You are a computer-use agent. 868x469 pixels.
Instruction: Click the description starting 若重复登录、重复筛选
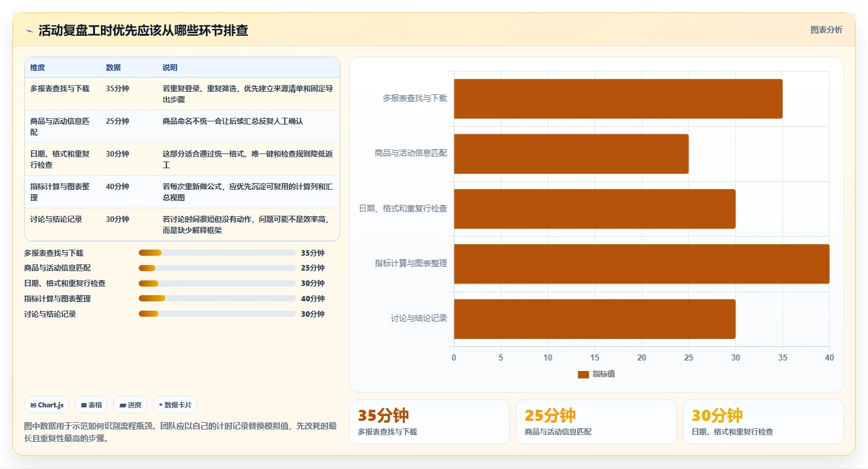coord(248,94)
